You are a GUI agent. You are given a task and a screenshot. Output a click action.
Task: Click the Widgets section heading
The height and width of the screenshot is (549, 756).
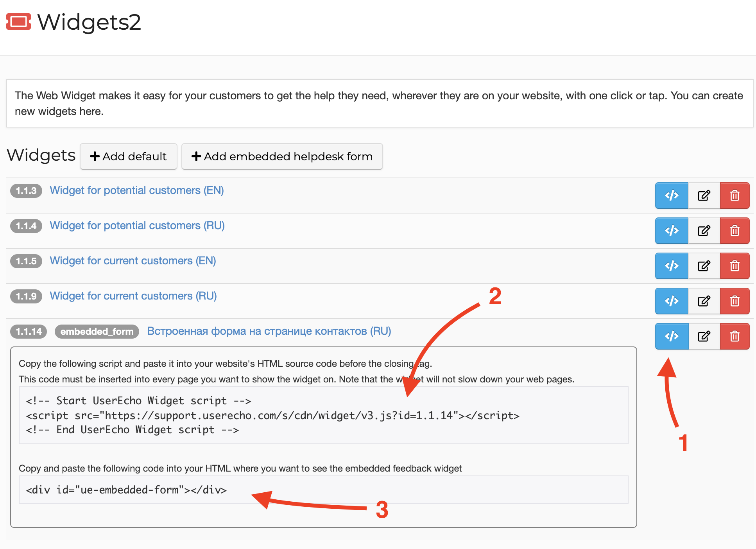41,155
